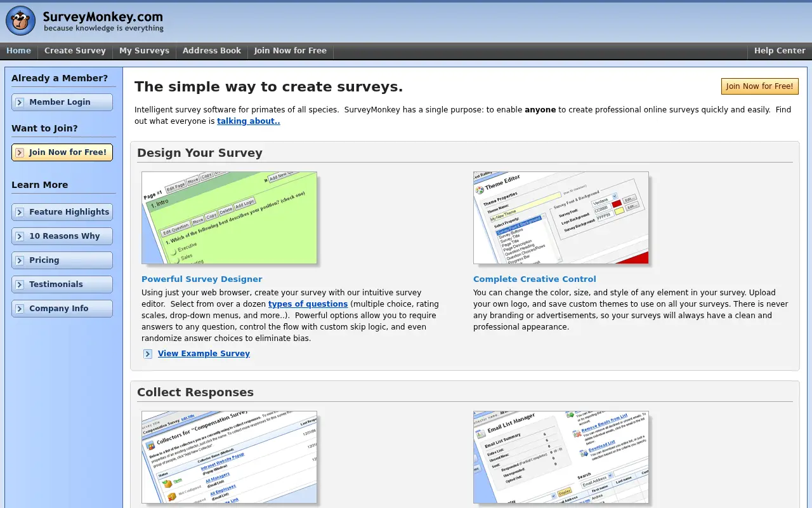Open Company Info in the sidebar

[x=62, y=309]
